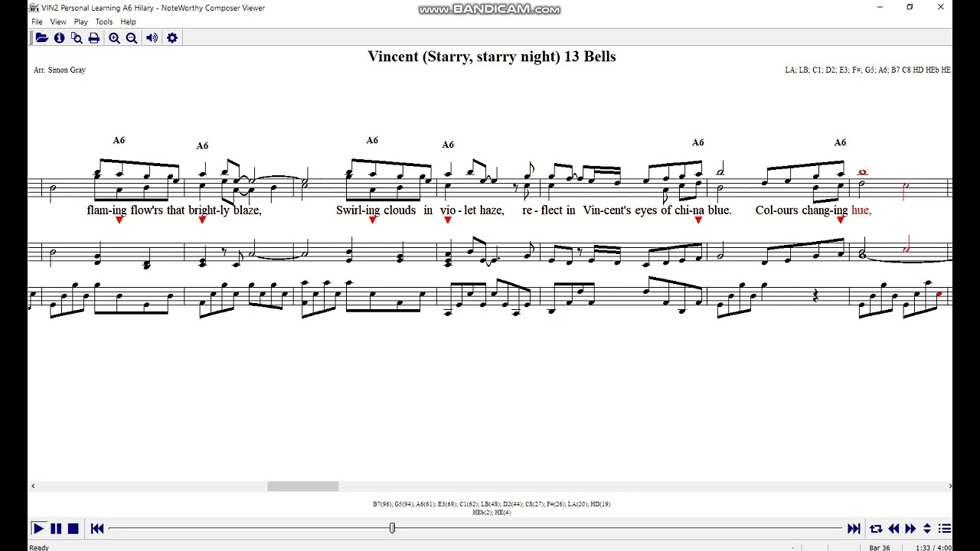Image resolution: width=980 pixels, height=551 pixels.
Task: Click the rewind double-arrow icon
Action: click(893, 529)
